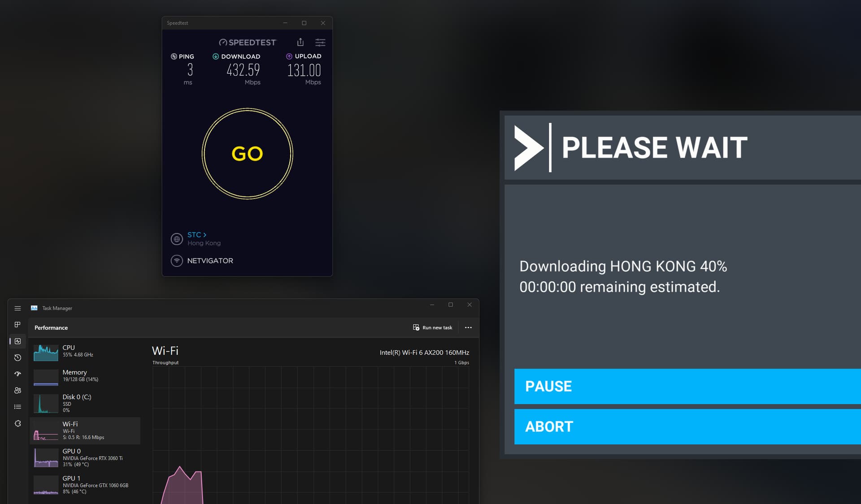
Task: Close the Speedtest window
Action: coord(323,23)
